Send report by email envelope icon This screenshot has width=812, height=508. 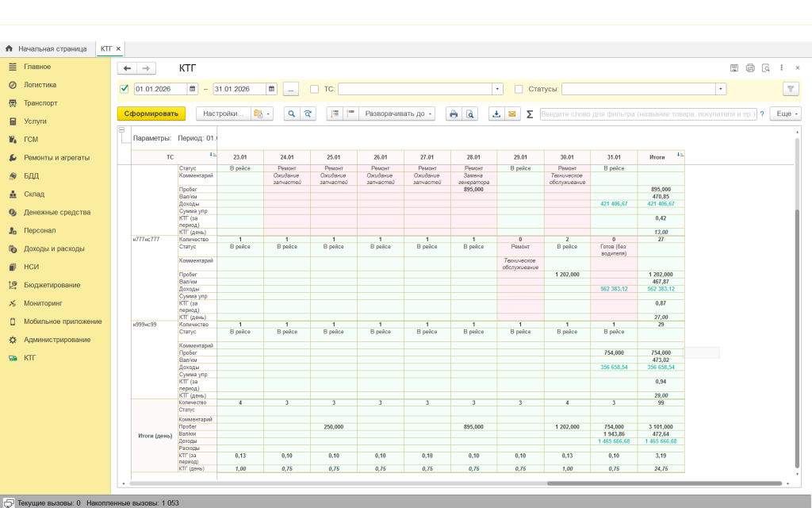pos(511,114)
